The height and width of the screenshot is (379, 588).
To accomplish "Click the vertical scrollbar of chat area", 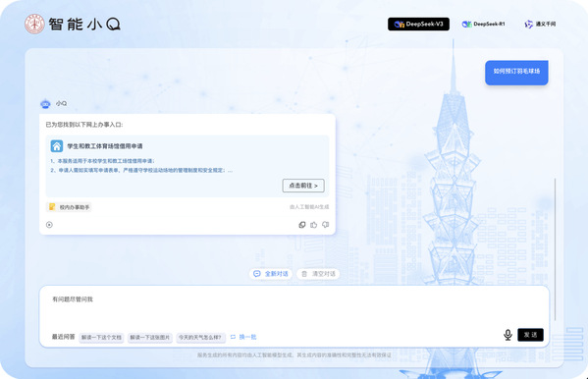I will coord(555,249).
